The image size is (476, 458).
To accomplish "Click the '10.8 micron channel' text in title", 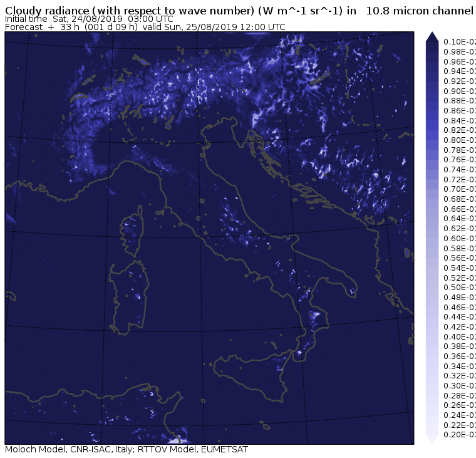I will point(419,11).
